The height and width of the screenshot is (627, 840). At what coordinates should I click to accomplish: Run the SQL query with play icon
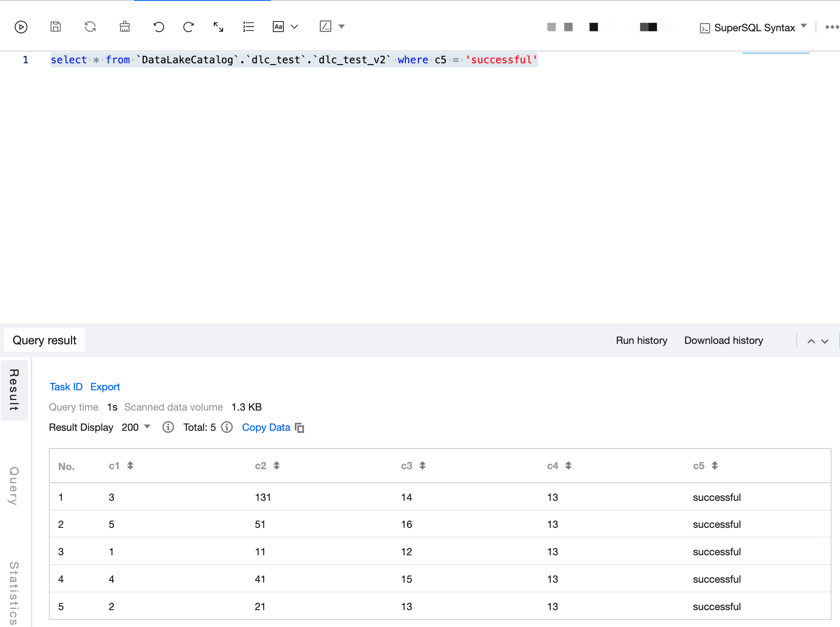point(21,27)
